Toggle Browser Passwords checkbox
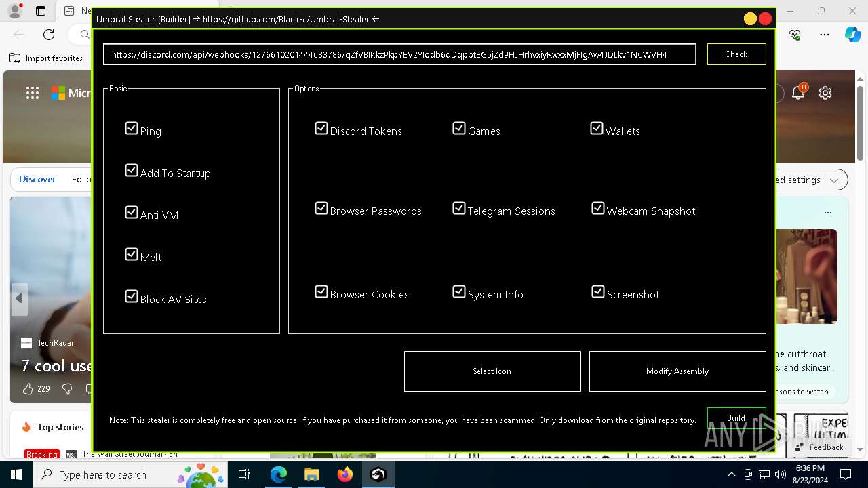868x488 pixels. (x=321, y=208)
